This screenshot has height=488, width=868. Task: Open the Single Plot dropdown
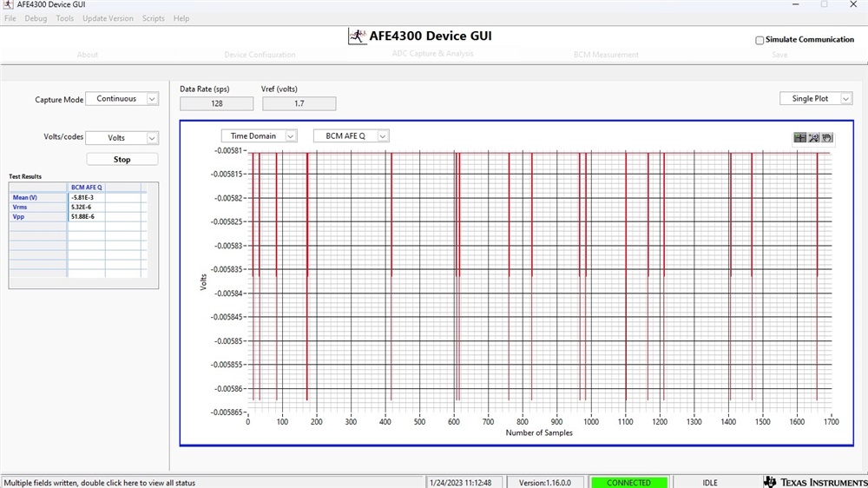pyautogui.click(x=815, y=99)
